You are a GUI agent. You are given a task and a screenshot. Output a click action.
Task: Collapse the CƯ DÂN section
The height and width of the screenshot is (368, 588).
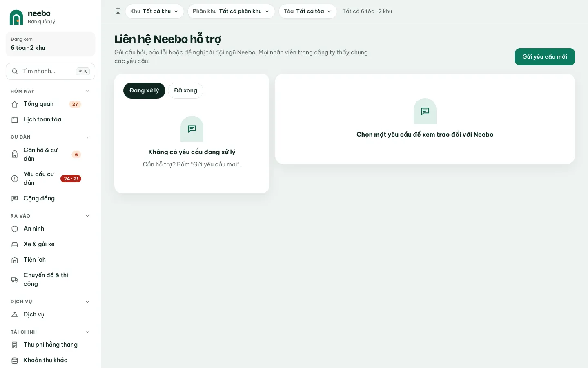[87, 137]
